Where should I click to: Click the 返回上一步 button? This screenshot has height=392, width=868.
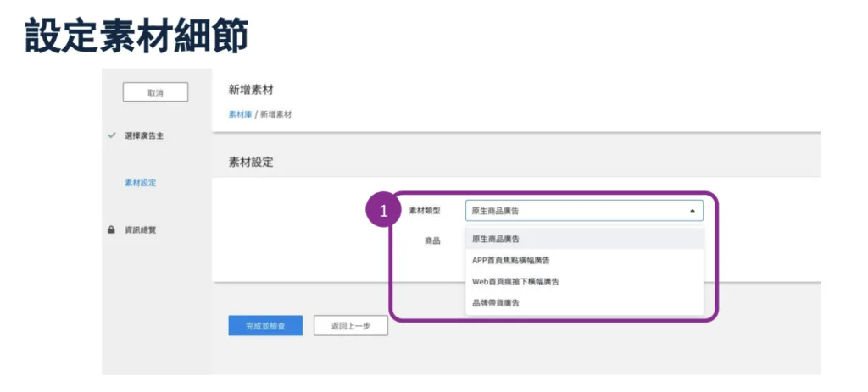coord(350,326)
